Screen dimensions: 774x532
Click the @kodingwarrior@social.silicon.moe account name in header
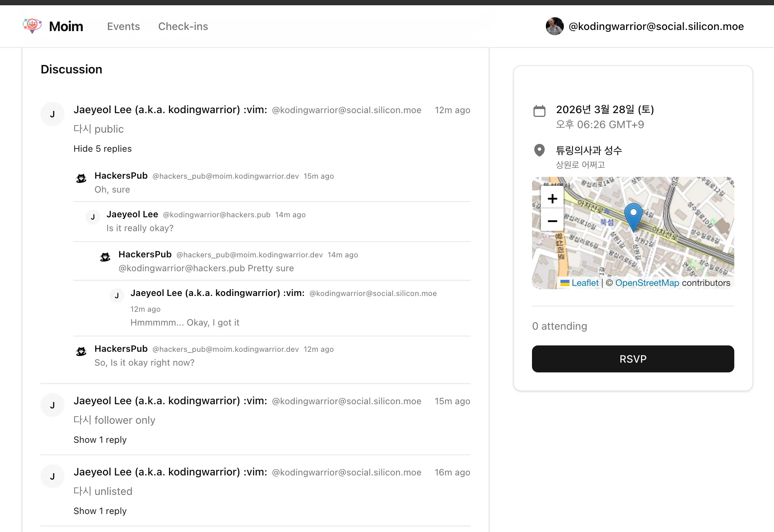pyautogui.click(x=656, y=26)
